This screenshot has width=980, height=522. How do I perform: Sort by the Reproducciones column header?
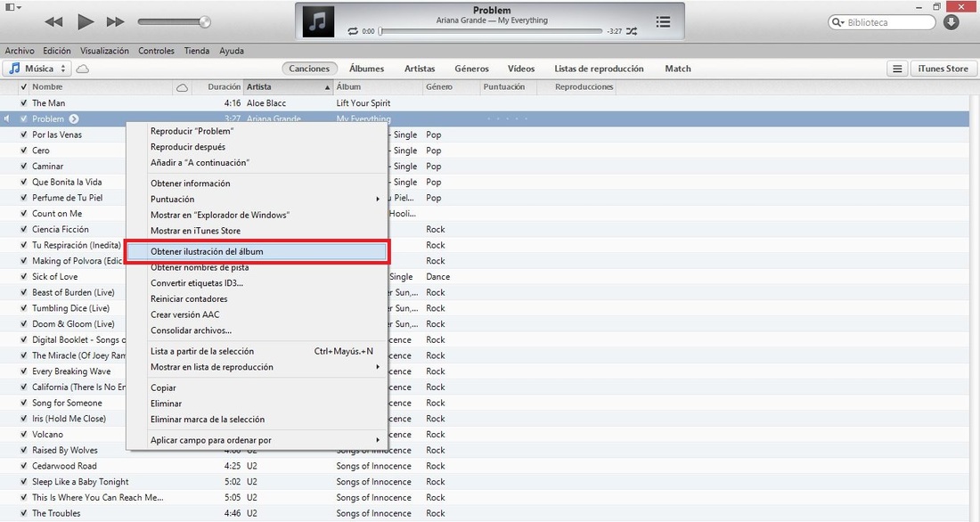coord(584,87)
